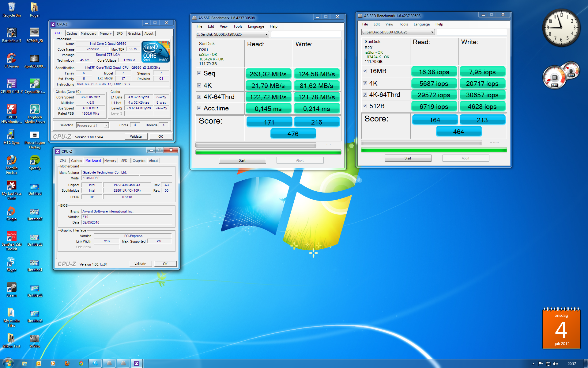Open the HTC Sync desktop icon
This screenshot has height=368, width=588.
12,137
